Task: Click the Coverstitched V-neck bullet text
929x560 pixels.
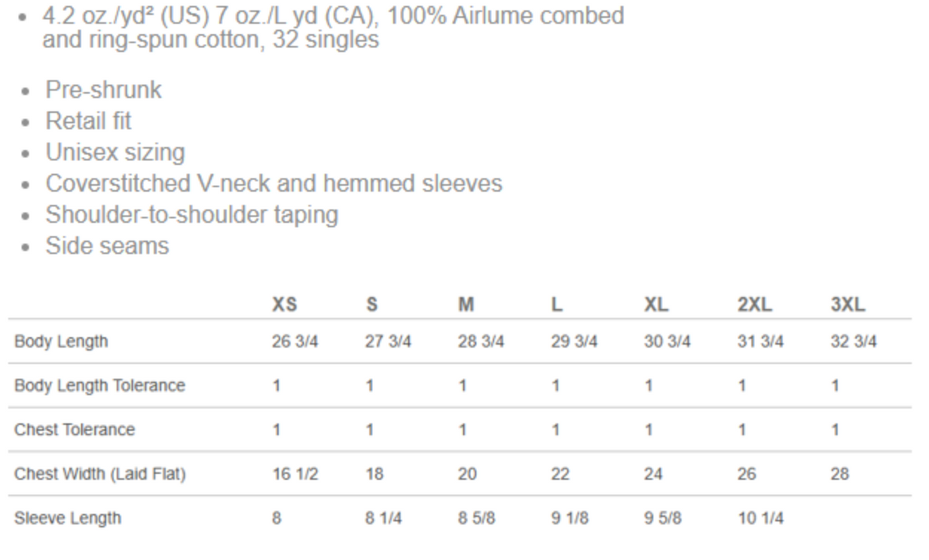Action: click(x=273, y=183)
